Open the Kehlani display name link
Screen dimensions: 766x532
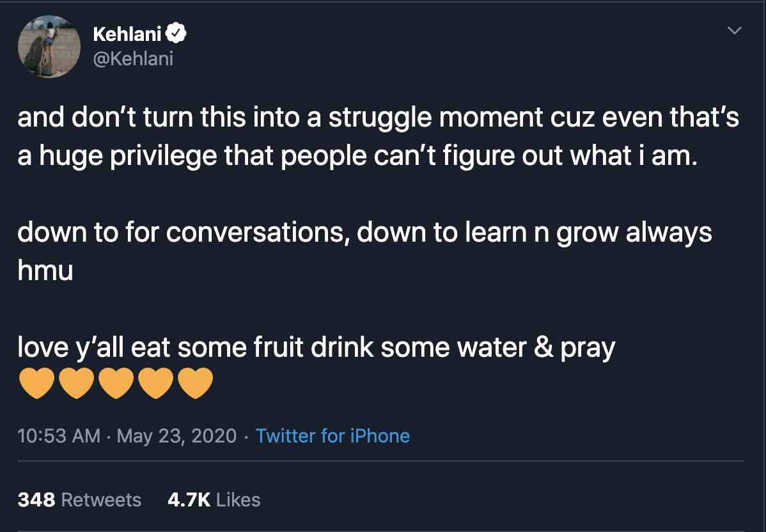click(x=127, y=34)
